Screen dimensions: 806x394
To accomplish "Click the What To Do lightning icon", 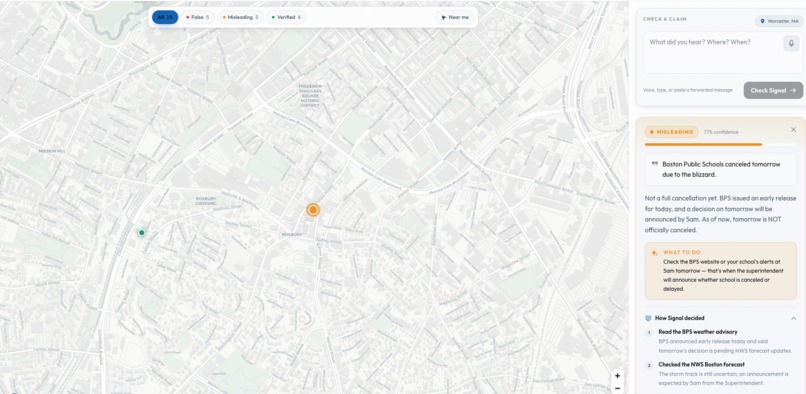I will point(654,253).
